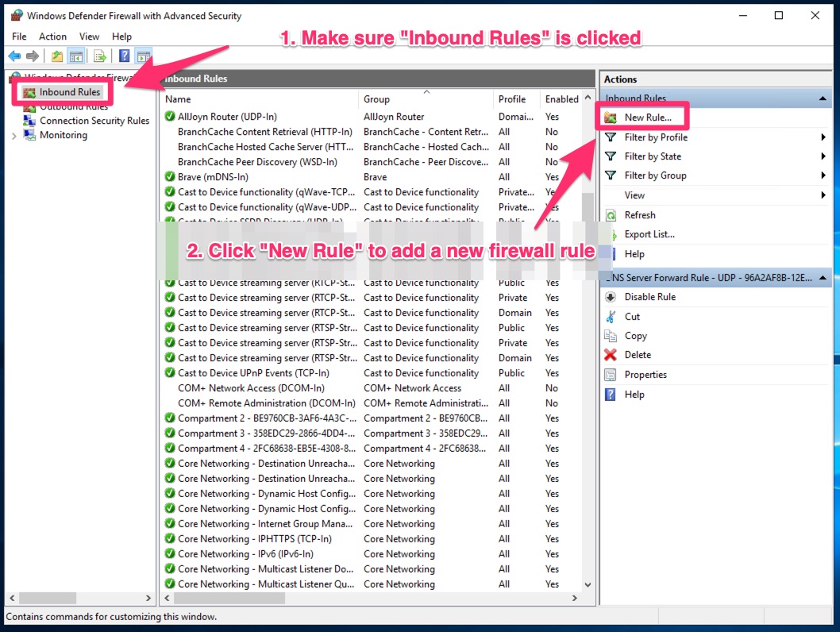
Task: Click the Back arrow toolbar icon
Action: 14,56
